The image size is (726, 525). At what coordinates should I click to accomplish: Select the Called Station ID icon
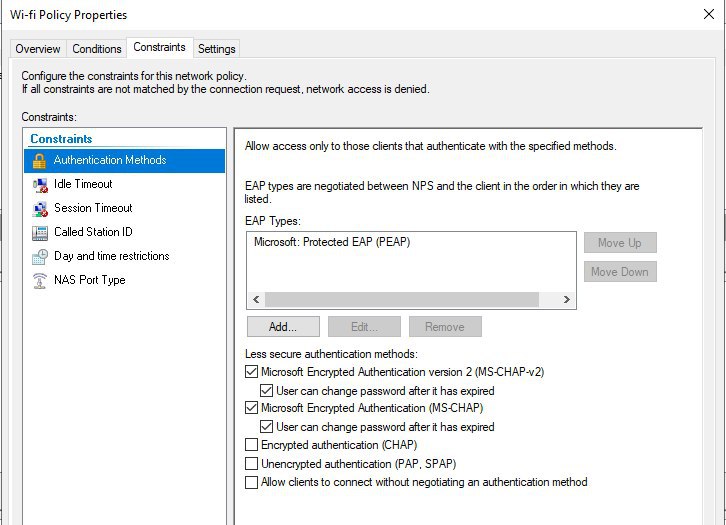tap(40, 233)
